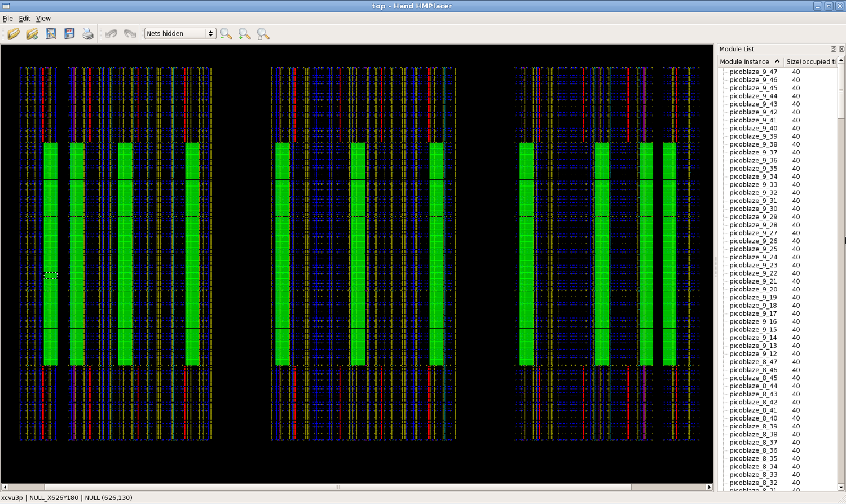Screen dimensions: 846x504
Task: Click the module list scroll-up arrow
Action: [x=841, y=60]
